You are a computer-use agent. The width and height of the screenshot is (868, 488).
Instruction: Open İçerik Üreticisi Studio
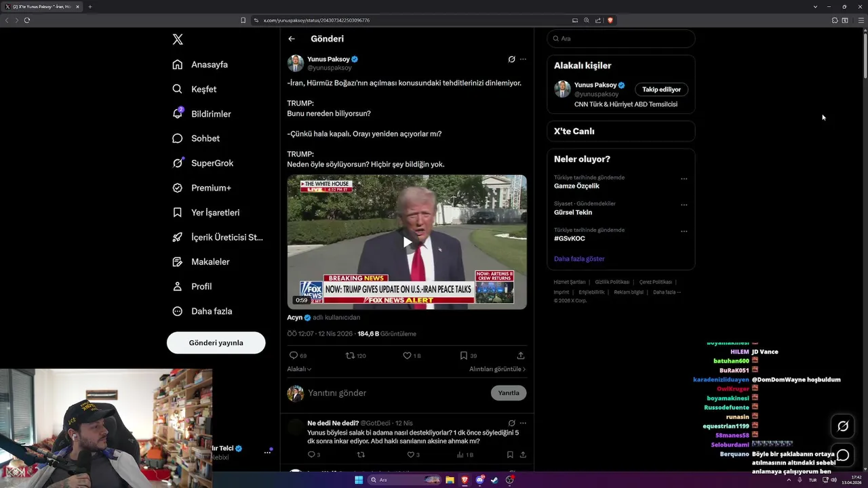[x=218, y=237]
